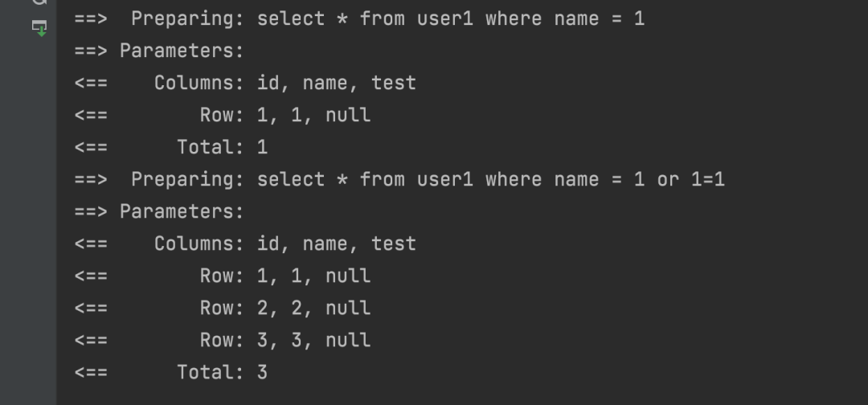The width and height of the screenshot is (868, 405).
Task: Click the gutter icon with green down arrow
Action: pos(39,27)
